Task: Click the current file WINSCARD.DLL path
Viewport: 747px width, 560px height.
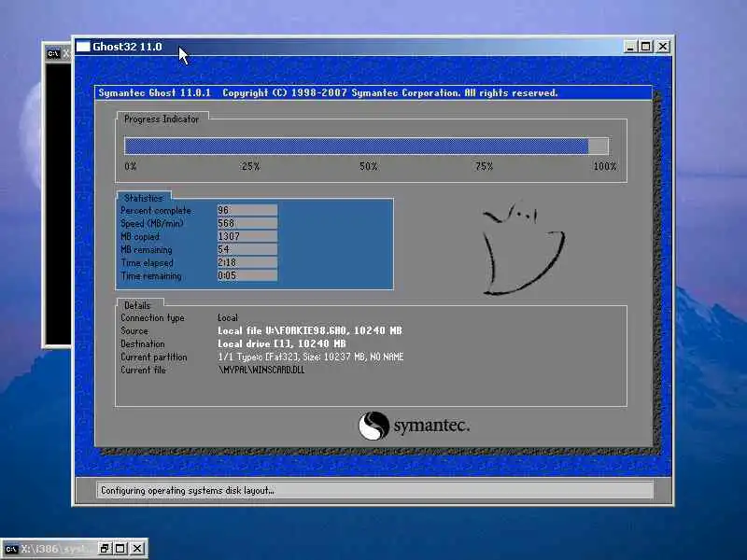Action: tap(261, 370)
